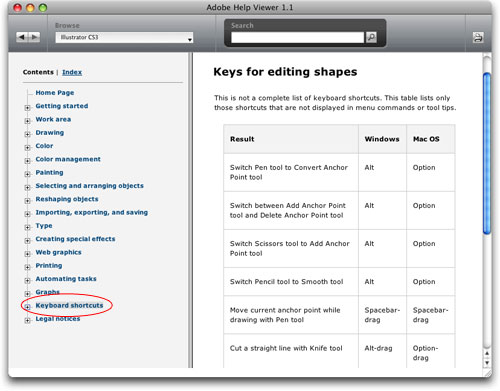Open the Keyboard shortcuts topic
500x391 pixels.
[x=69, y=305]
